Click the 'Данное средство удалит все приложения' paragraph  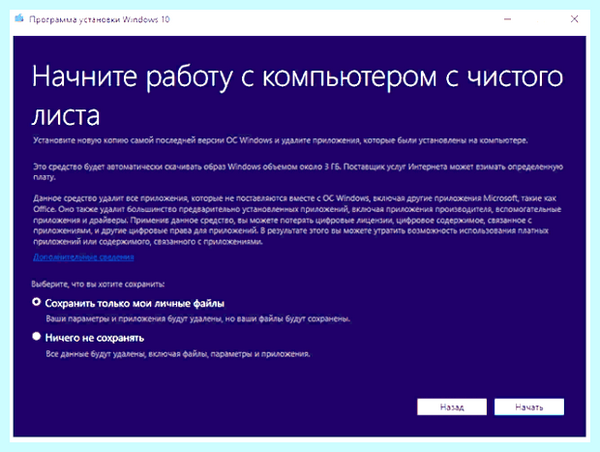[297, 220]
